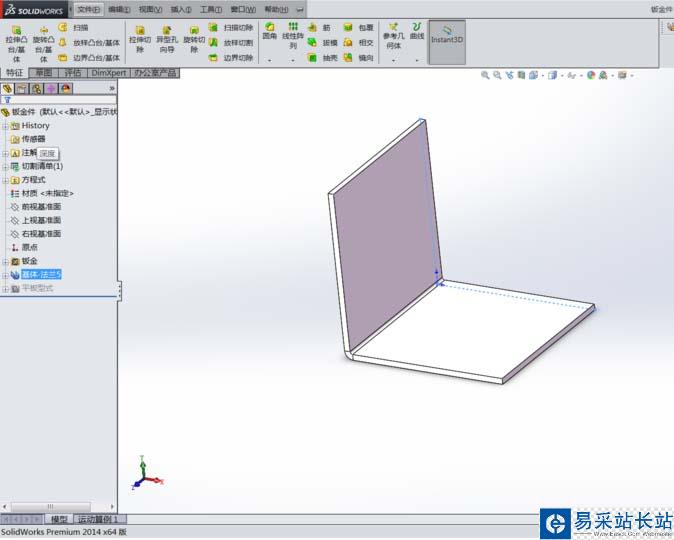Switch to the 评估 (Evaluate) tab

73,73
